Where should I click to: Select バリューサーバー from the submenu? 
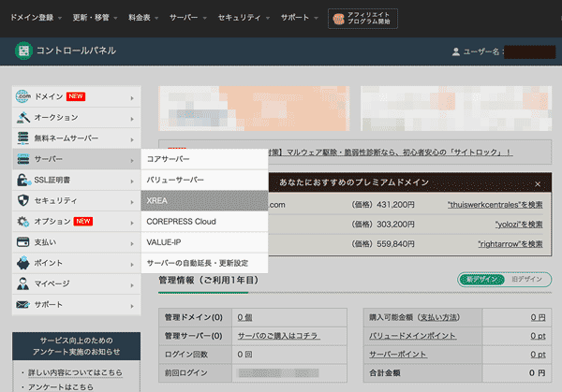204,180
